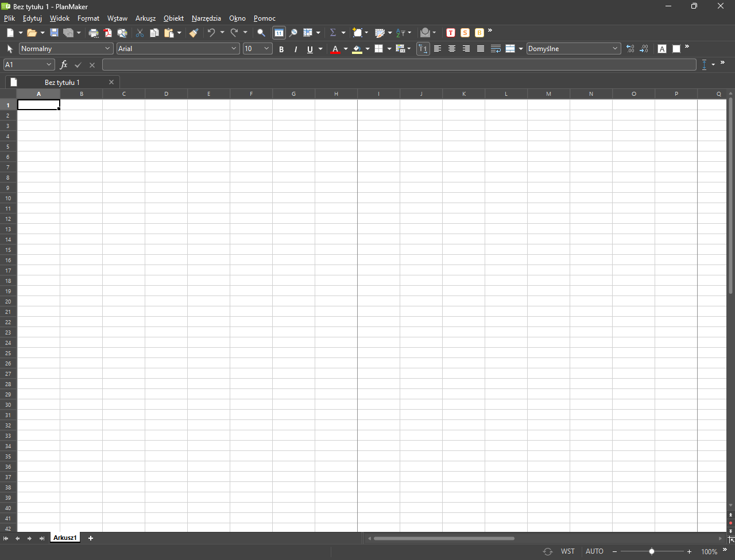Open print preview icon
735x560 pixels.
point(122,33)
